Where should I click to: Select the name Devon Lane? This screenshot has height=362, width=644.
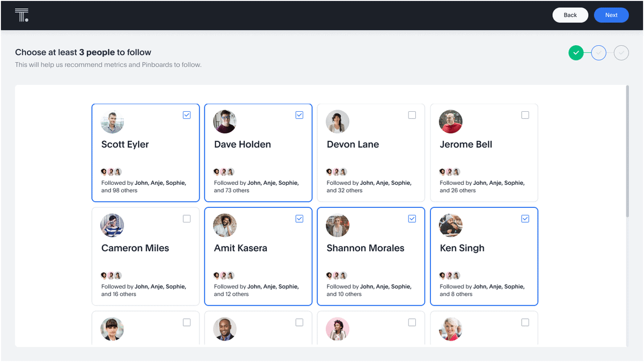pos(353,144)
